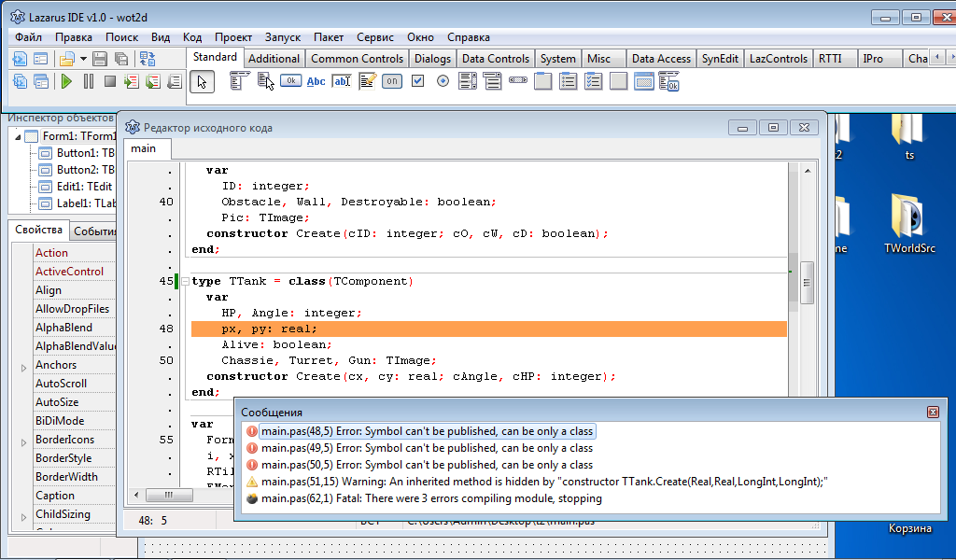Expand the BorderIcons property
Viewport: 956px width, 560px height.
(x=23, y=443)
